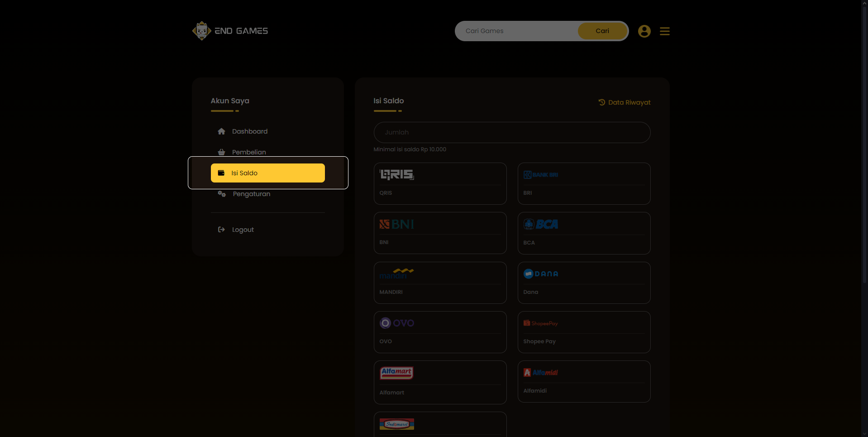Select the QRIS payment card label
Screen dimensions: 868x437
pyautogui.click(x=386, y=193)
